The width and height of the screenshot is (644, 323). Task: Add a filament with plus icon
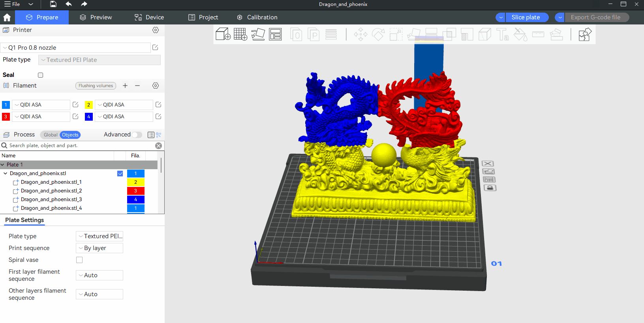pyautogui.click(x=125, y=86)
